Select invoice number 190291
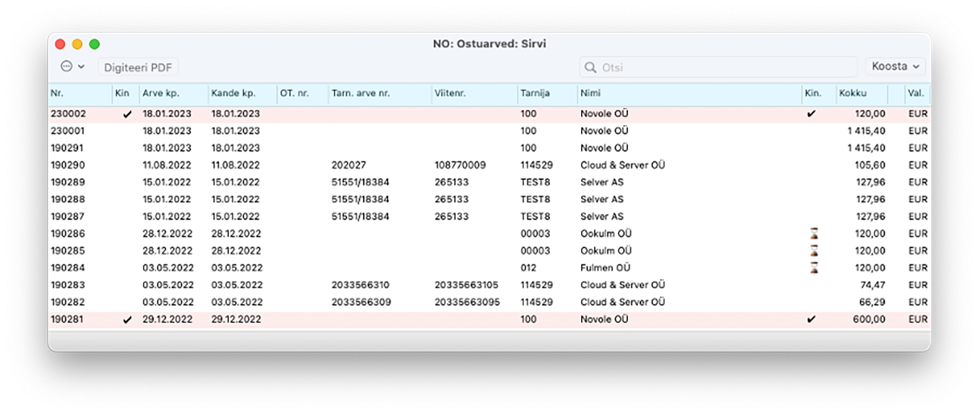 pos(68,148)
